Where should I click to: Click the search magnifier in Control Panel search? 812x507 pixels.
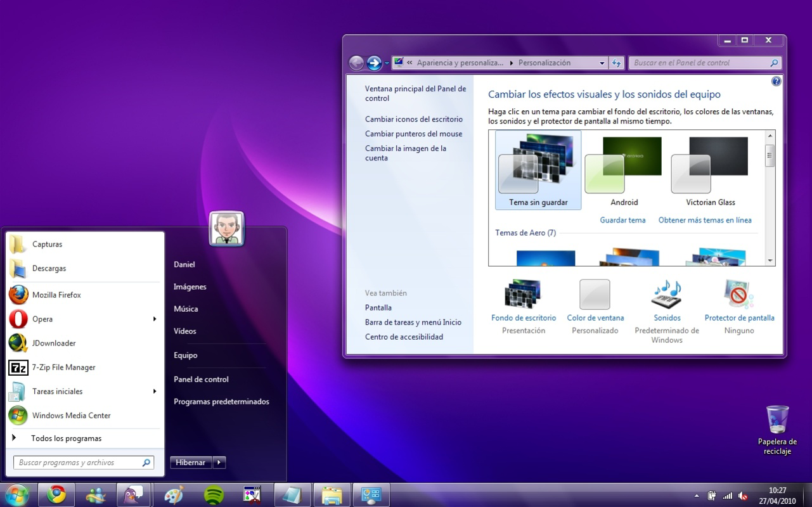(x=774, y=63)
